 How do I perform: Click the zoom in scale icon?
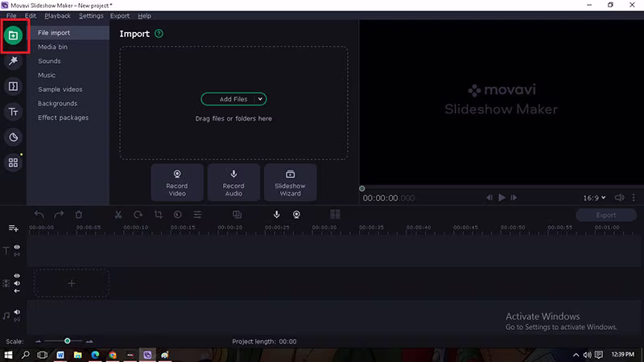click(89, 341)
